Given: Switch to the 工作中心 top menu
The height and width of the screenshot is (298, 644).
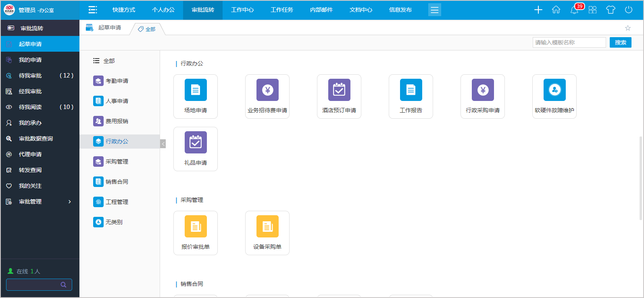Looking at the screenshot, I should tap(242, 10).
